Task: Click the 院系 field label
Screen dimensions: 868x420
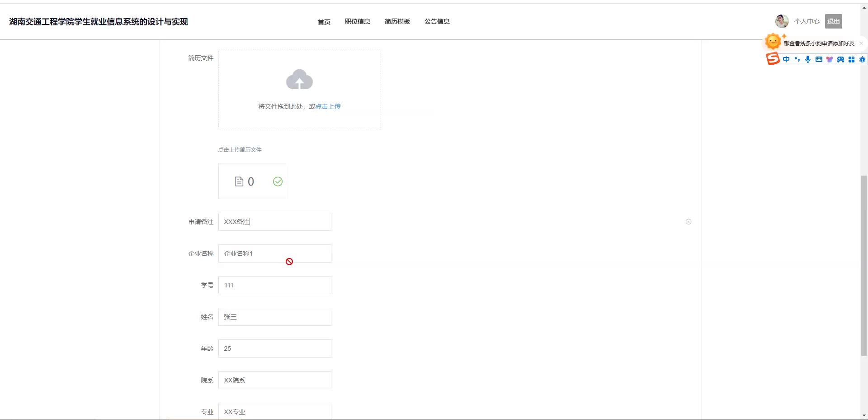Action: (207, 380)
